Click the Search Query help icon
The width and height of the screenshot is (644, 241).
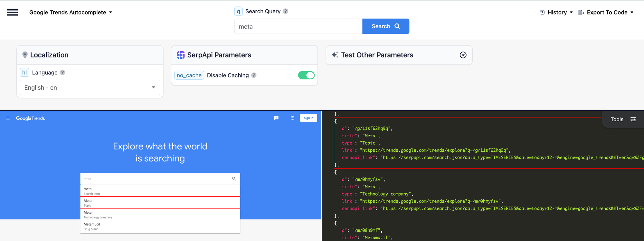(285, 11)
